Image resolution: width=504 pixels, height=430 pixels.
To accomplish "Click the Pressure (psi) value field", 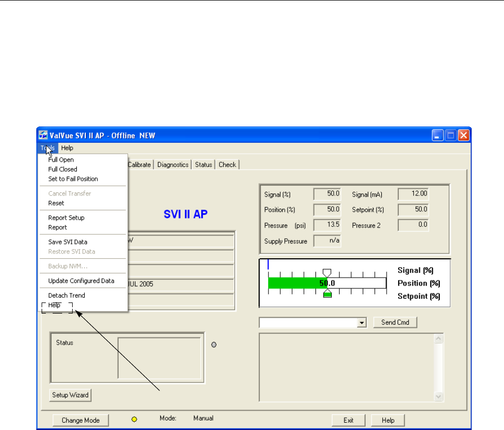I will tap(327, 225).
